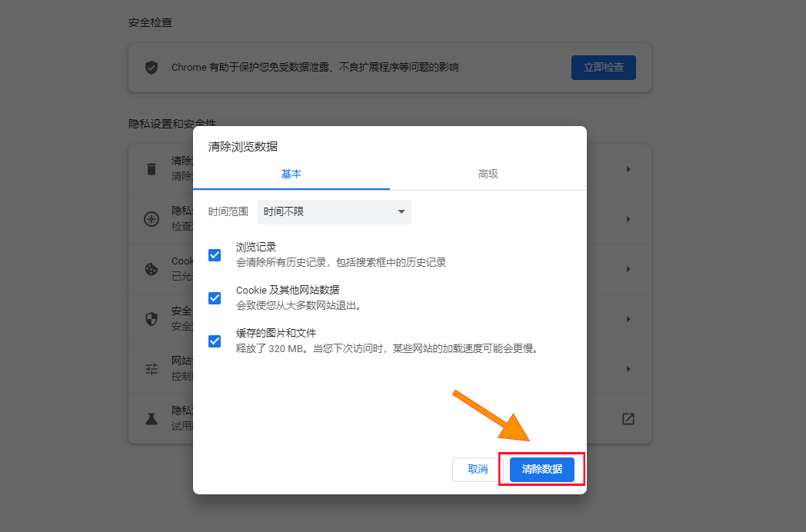Screen dimensions: 806x532
Task: Expand the 网站设置 row chevron
Action: (x=627, y=368)
